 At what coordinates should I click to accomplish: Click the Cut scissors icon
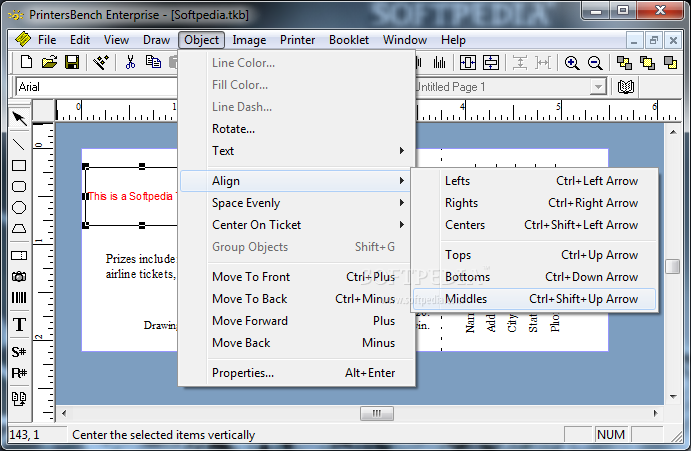pyautogui.click(x=130, y=62)
